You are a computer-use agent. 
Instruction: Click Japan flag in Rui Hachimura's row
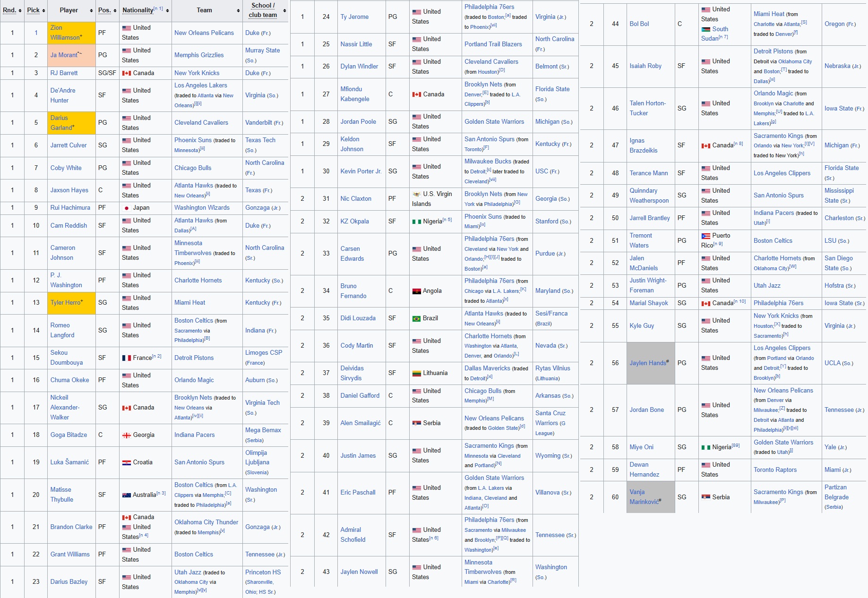coord(126,208)
